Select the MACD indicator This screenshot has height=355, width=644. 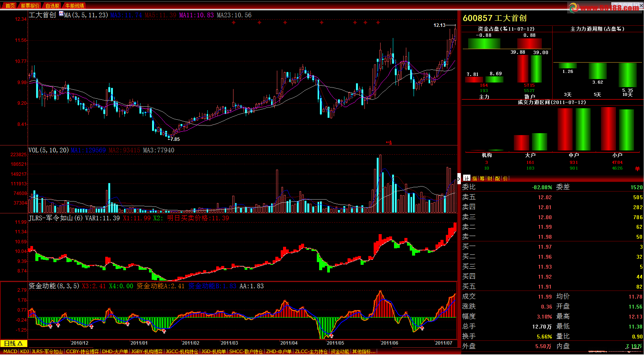coord(10,352)
